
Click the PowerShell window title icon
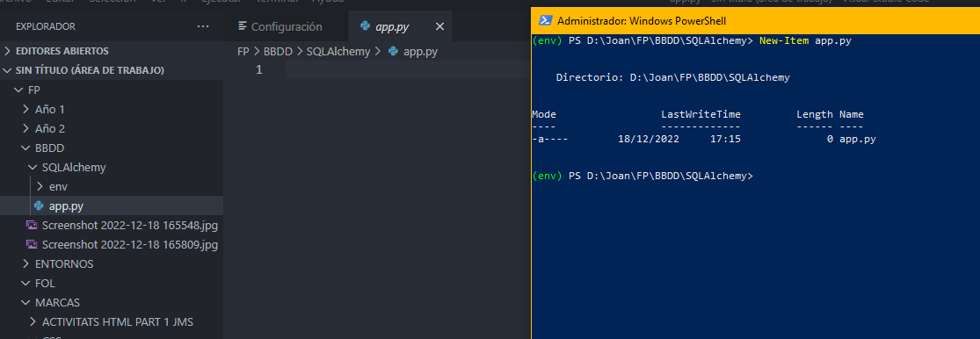(x=545, y=20)
